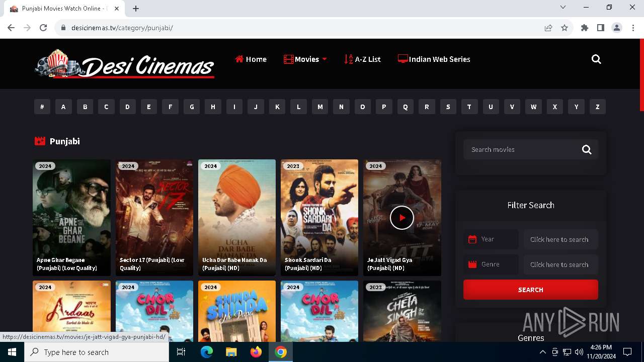Open Indian Web Series page

click(x=434, y=59)
